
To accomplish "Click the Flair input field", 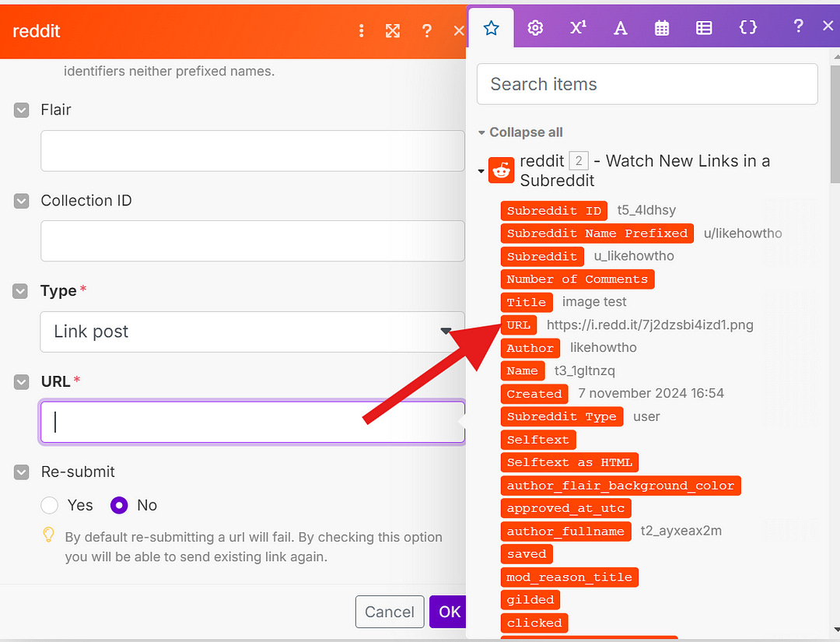I will [x=252, y=151].
